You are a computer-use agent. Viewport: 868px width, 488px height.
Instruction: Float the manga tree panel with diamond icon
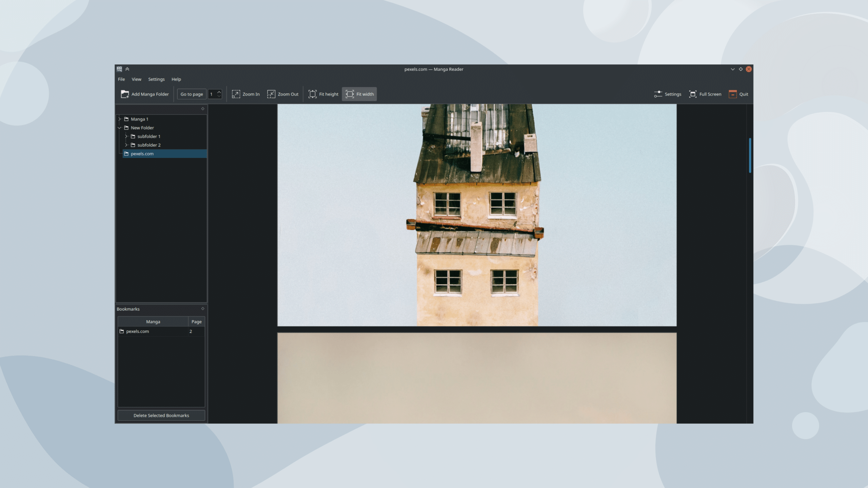click(203, 109)
